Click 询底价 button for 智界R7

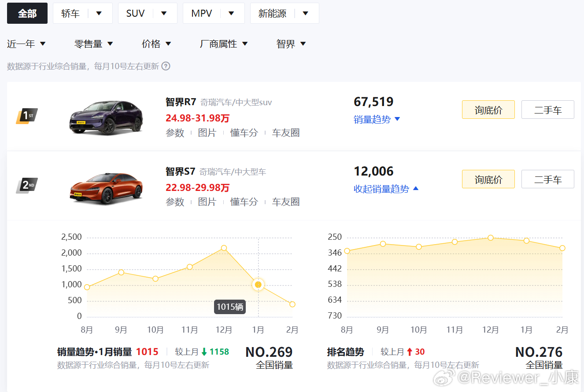point(488,110)
